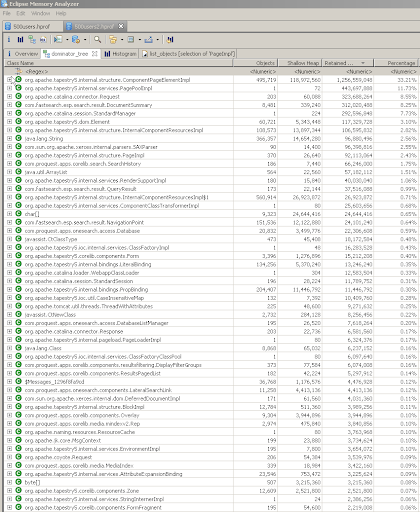The width and height of the screenshot is (420, 512).
Task: Expand the DocumentSummary row
Action: click(9, 105)
